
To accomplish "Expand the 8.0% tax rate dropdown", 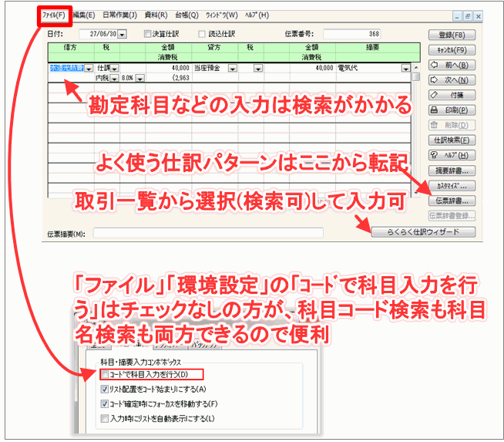I will [139, 78].
